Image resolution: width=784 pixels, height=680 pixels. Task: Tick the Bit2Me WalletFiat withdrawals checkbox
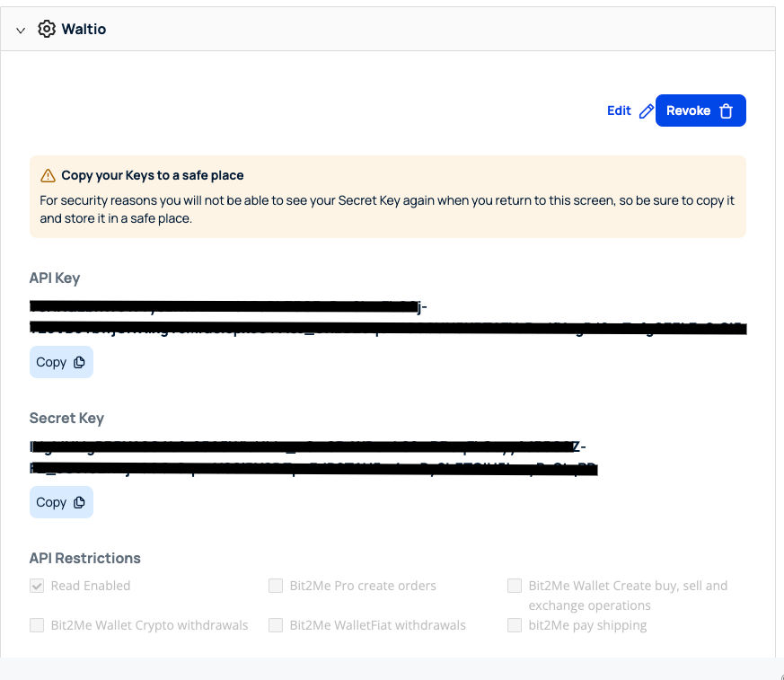[x=276, y=625]
